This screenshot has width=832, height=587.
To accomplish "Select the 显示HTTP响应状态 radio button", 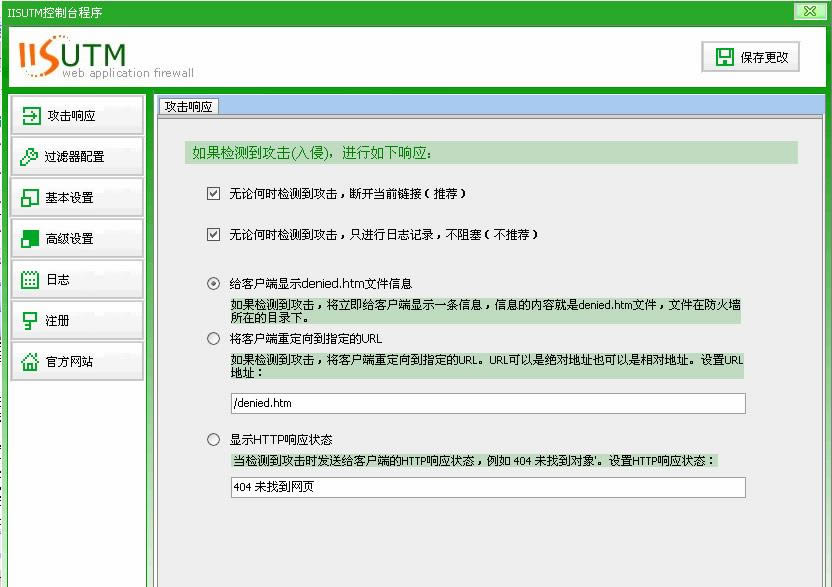I will click(213, 440).
